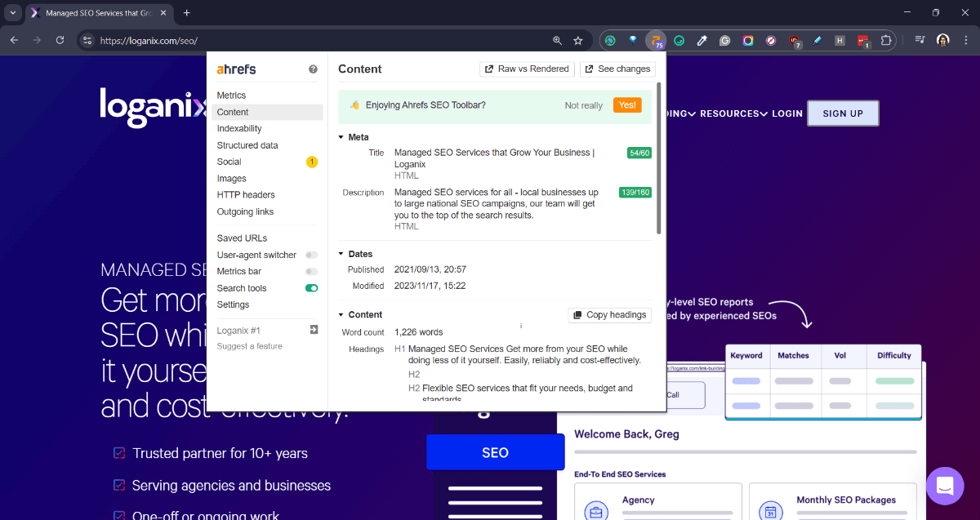980x520 pixels.
Task: Click the 54/60 title length badge
Action: (x=639, y=153)
